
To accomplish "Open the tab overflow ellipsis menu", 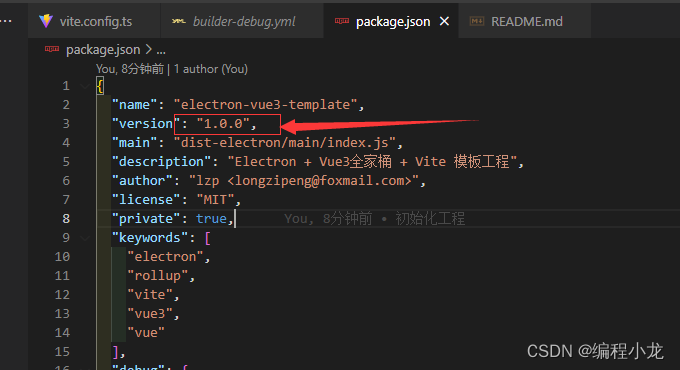I will click(6, 21).
